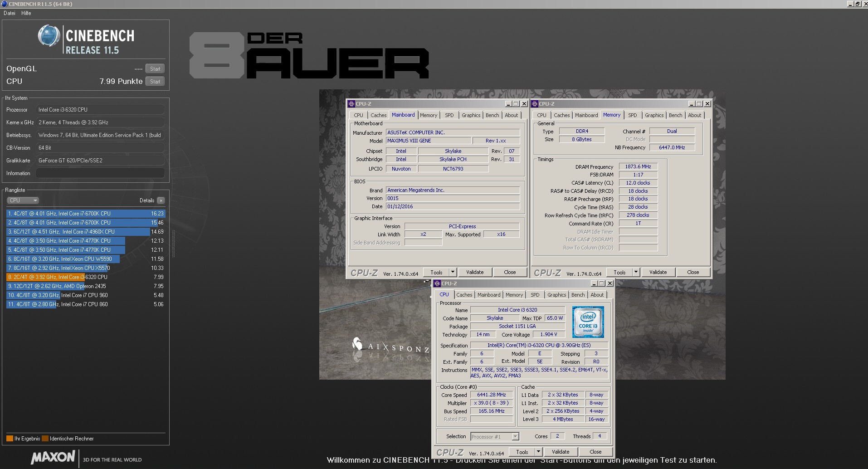Viewport: 868px width, 469px height.
Task: Click Tools button in bottom CPU-Z window
Action: [522, 452]
